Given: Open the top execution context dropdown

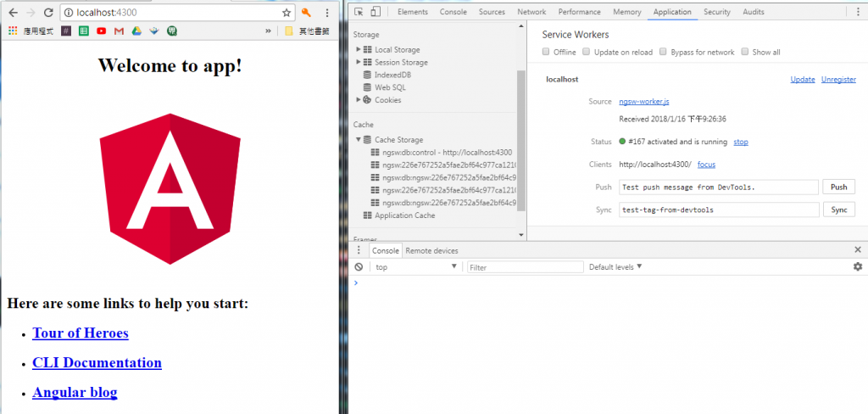Looking at the screenshot, I should [416, 267].
